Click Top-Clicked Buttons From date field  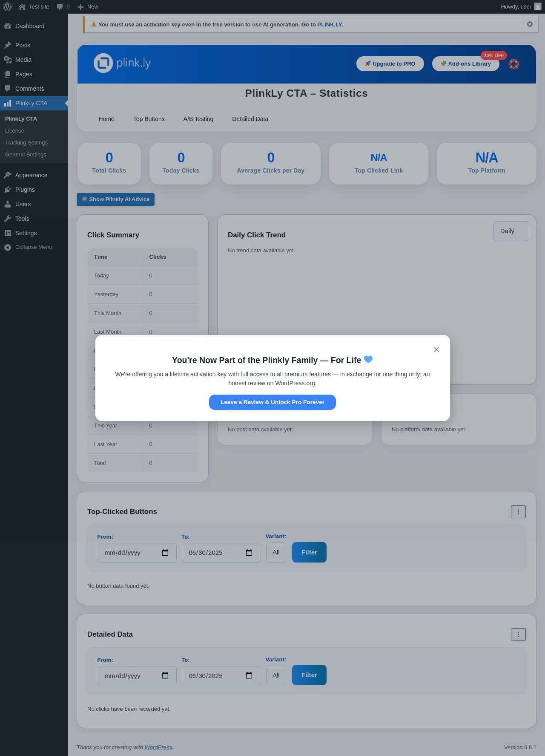[137, 553]
